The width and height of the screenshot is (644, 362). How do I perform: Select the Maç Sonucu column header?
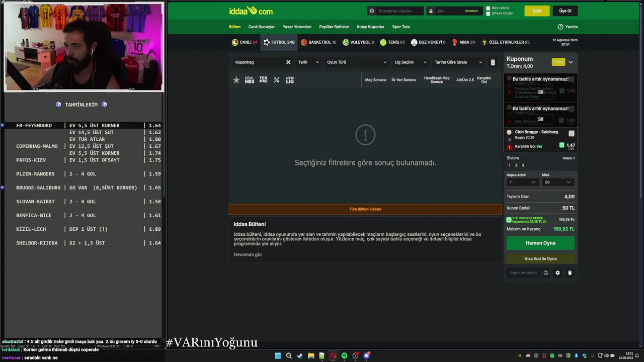pos(375,80)
